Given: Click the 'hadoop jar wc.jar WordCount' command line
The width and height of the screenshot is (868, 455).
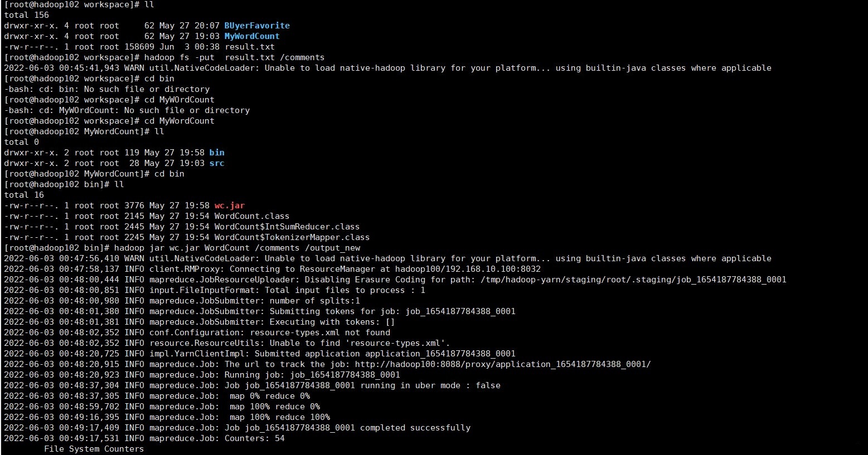Looking at the screenshot, I should click(237, 248).
